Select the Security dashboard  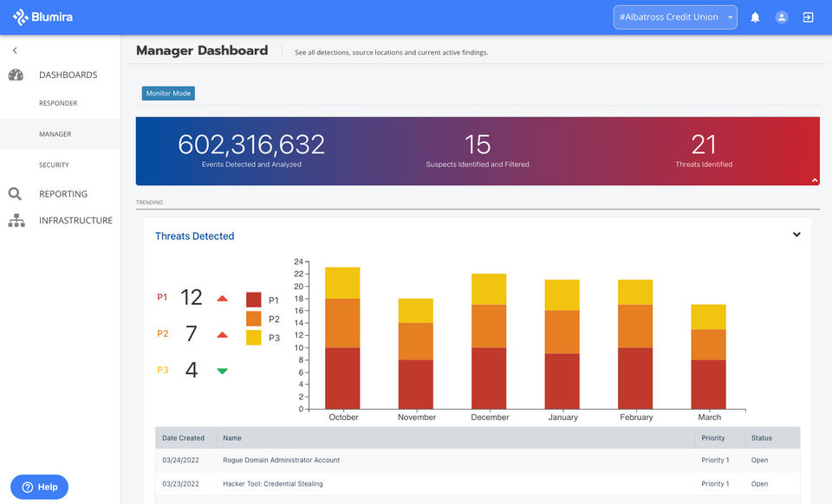[x=54, y=165]
